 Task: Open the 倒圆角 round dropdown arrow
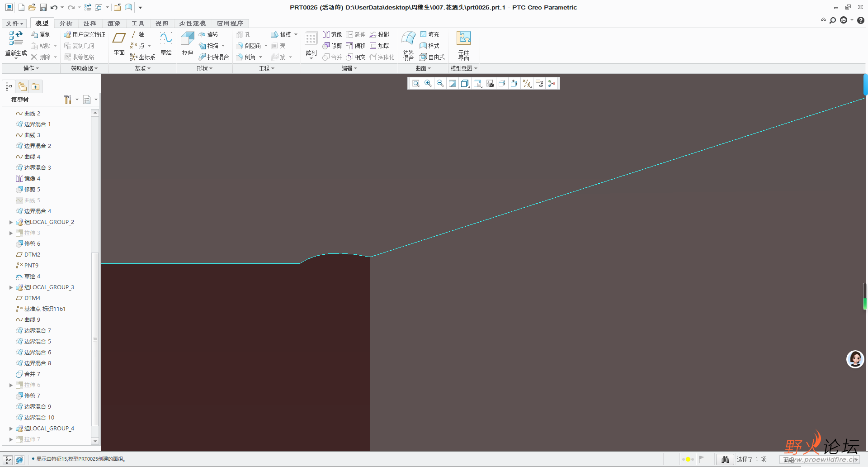(266, 46)
